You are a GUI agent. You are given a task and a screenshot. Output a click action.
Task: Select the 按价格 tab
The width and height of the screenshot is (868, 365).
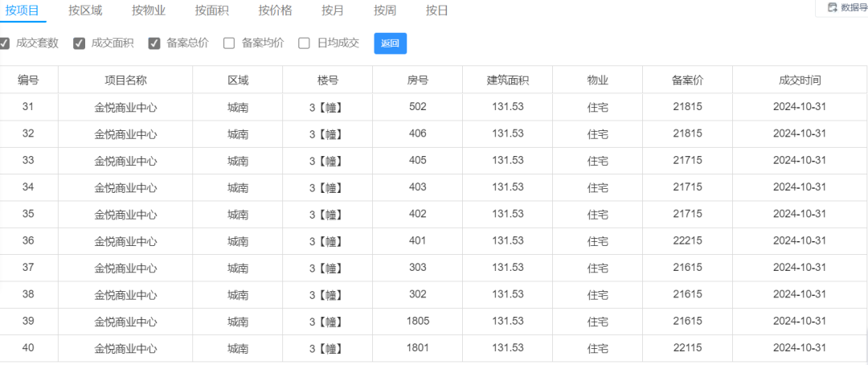[275, 10]
